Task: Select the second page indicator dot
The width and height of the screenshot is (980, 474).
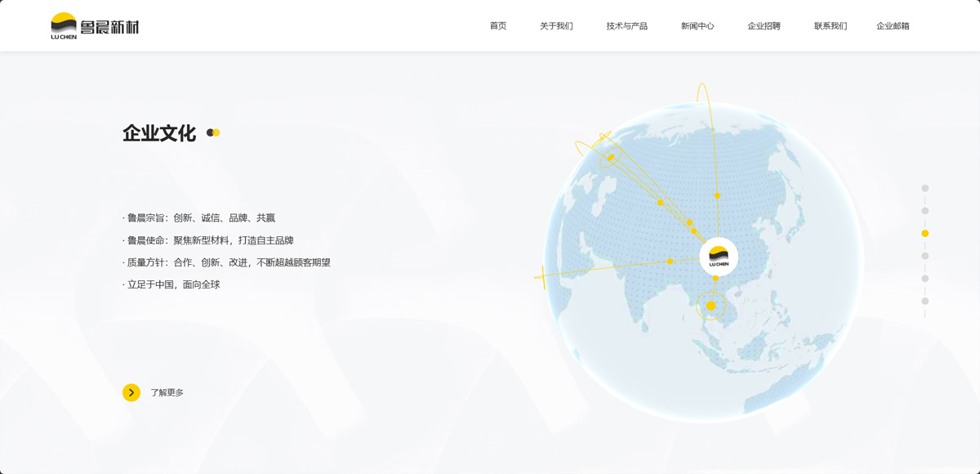Action: point(925,211)
